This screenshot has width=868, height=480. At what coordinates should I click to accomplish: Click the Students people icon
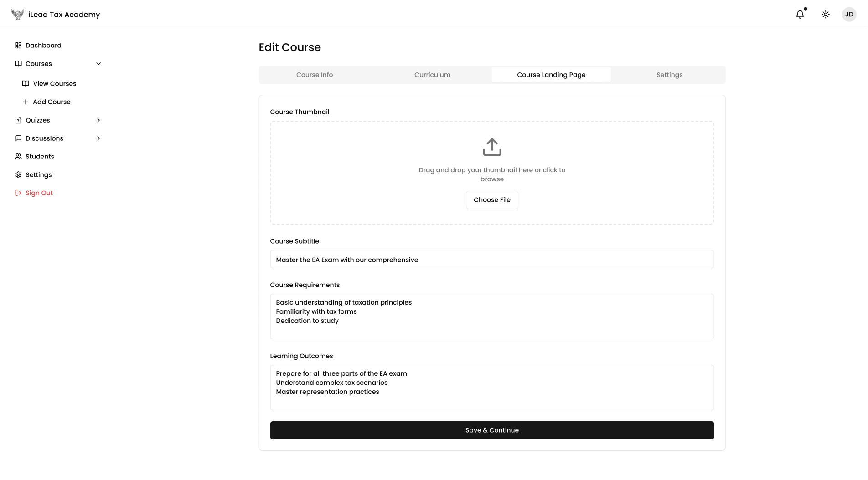tap(18, 157)
